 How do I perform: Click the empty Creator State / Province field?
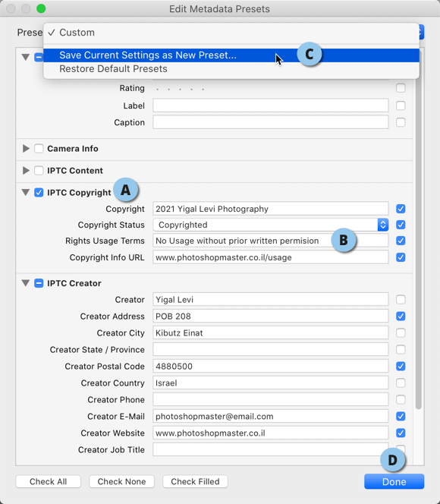pos(271,349)
